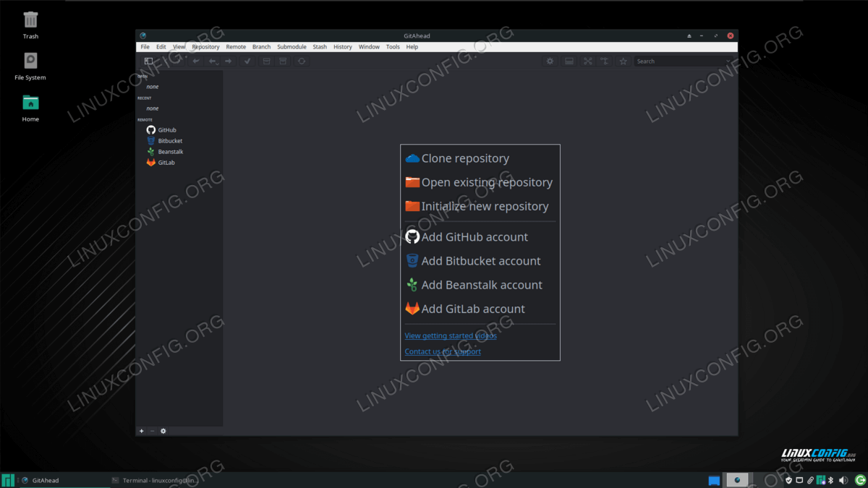Click the screen icon in the system tray
Screen dimensions: 868x488
(799, 480)
